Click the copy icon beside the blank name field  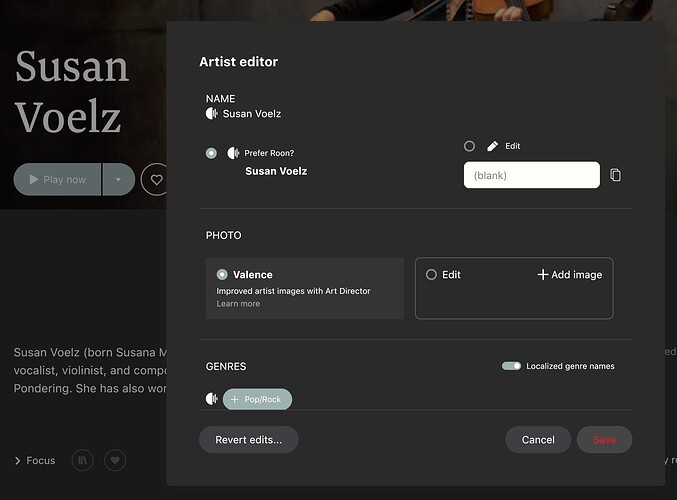point(615,175)
